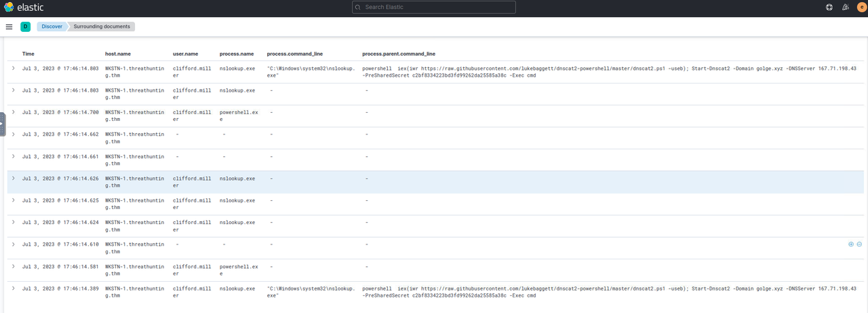Expand the 17:46:14.610 document row
868x313 pixels.
(13, 244)
